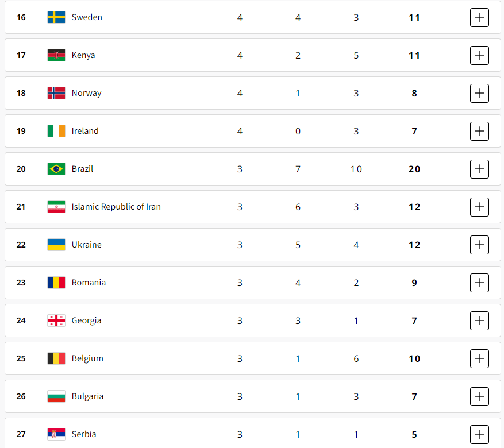This screenshot has height=448, width=504.
Task: Expand Romania's row with plus icon
Action: coord(479,283)
